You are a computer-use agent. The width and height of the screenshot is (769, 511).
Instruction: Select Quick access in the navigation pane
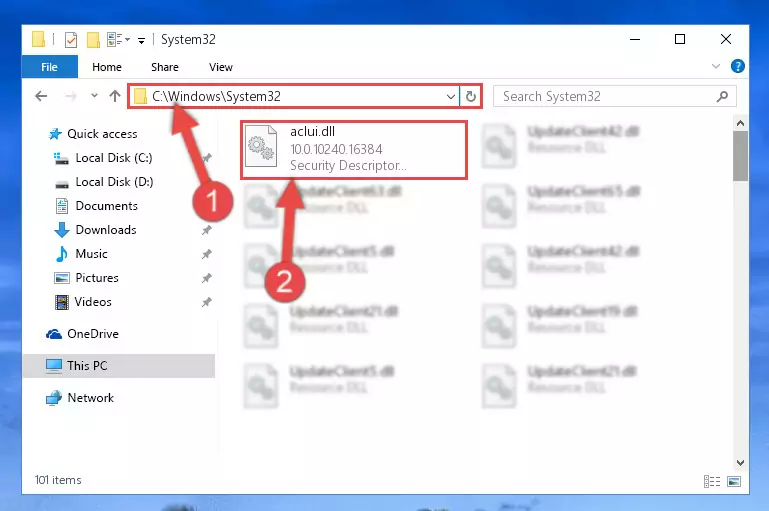click(x=102, y=134)
